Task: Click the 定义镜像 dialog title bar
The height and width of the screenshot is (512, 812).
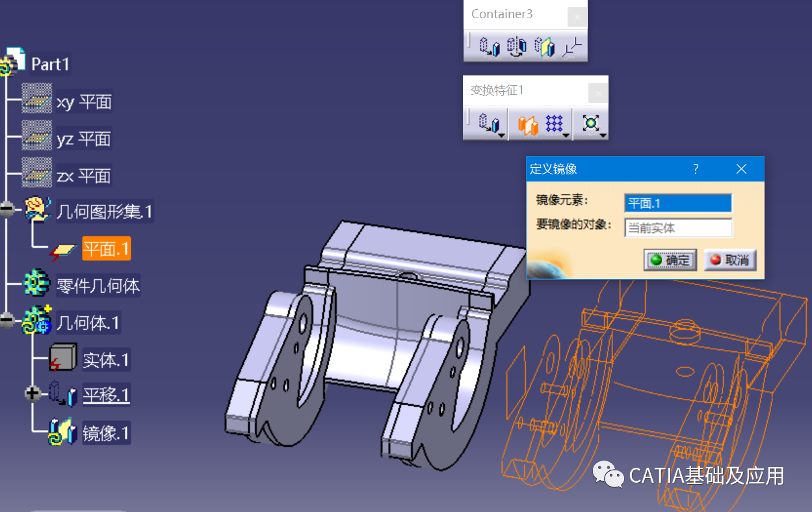Action: (645, 169)
